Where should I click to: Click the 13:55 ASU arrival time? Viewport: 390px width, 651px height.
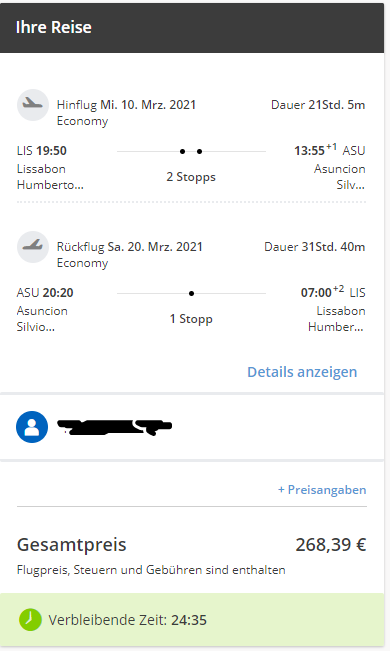point(330,150)
